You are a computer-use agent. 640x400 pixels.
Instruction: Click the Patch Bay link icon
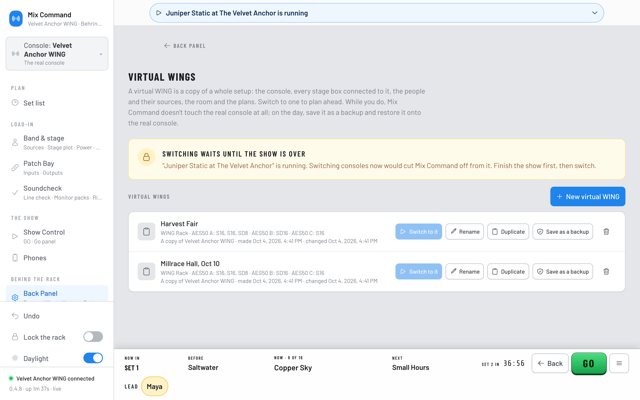(x=15, y=168)
